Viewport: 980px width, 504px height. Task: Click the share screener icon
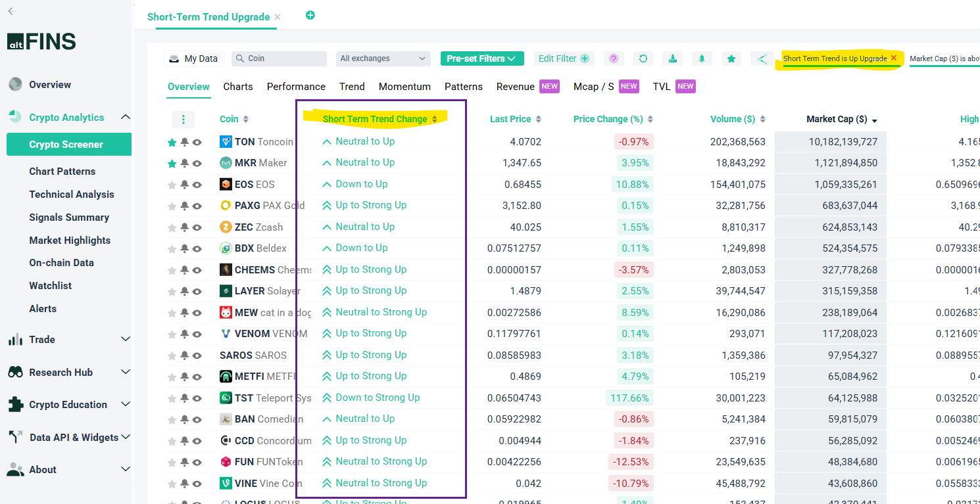(x=762, y=58)
